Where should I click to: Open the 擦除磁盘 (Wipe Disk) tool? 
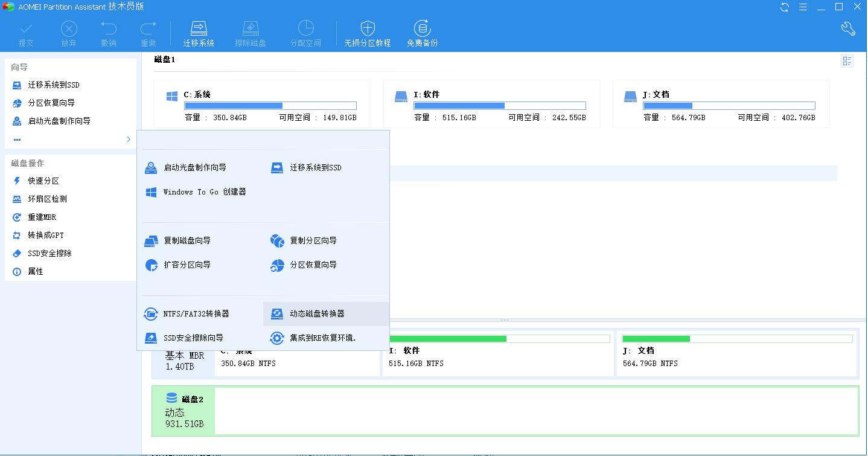(x=251, y=33)
